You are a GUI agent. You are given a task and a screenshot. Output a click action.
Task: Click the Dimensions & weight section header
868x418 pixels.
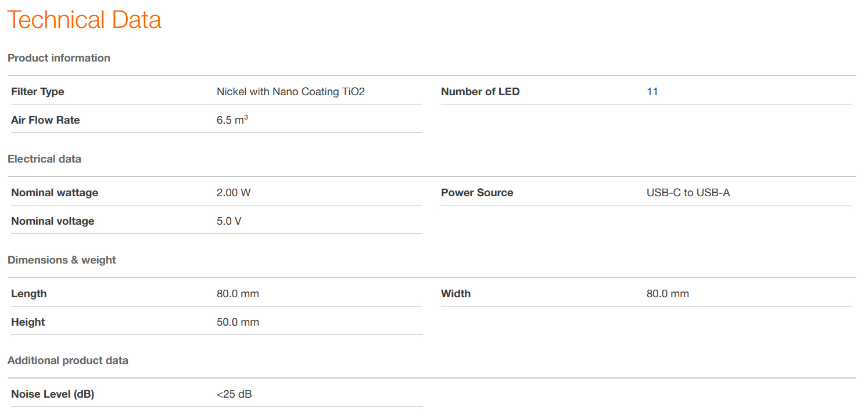[62, 260]
